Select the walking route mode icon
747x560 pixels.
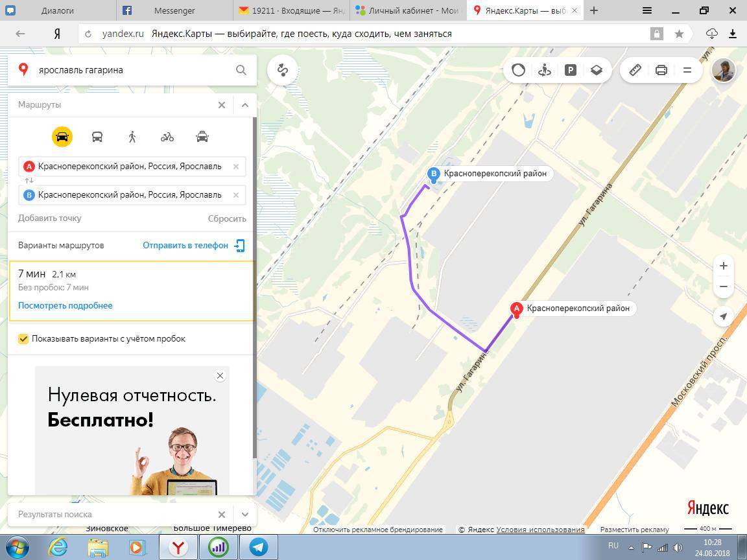[132, 137]
